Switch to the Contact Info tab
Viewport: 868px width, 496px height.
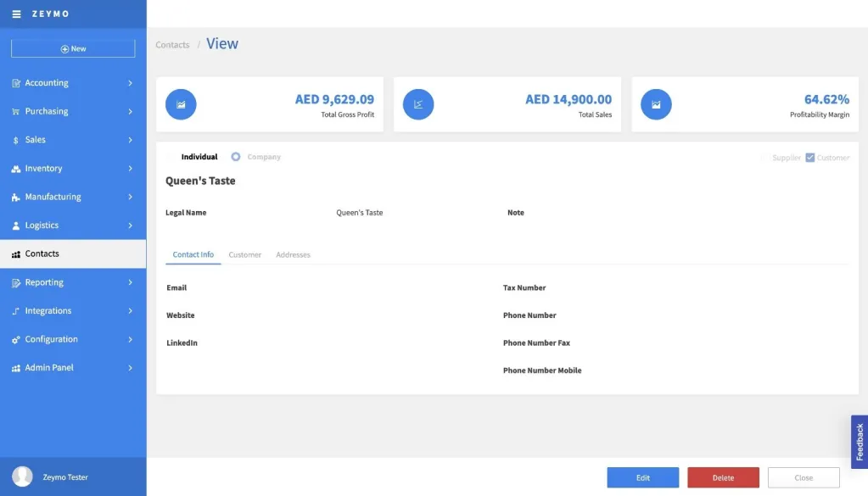tap(193, 254)
